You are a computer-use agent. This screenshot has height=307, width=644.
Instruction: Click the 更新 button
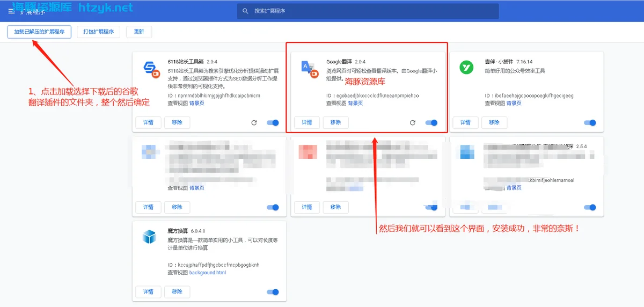[x=139, y=32]
